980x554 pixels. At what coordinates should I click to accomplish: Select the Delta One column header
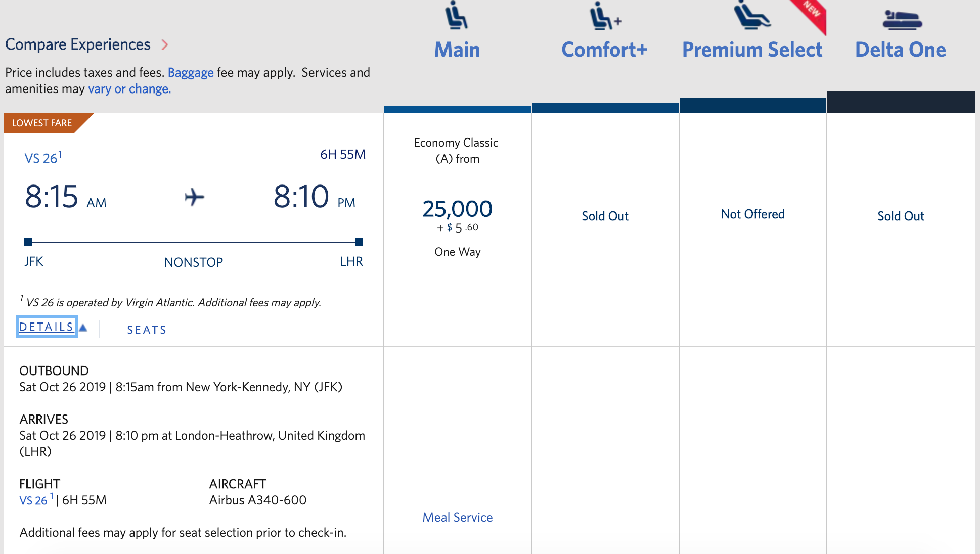(x=900, y=50)
